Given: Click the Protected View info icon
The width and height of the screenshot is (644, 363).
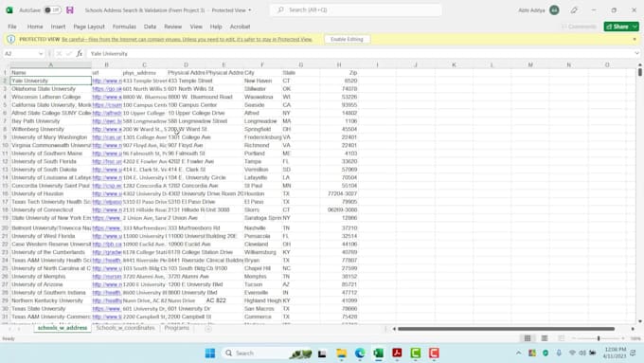Looking at the screenshot, I should click(x=11, y=39).
